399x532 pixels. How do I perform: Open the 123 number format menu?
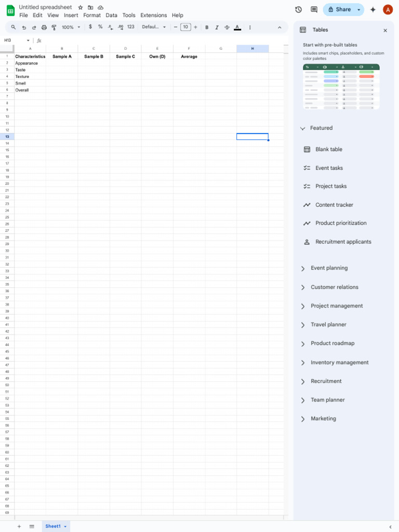pos(130,27)
